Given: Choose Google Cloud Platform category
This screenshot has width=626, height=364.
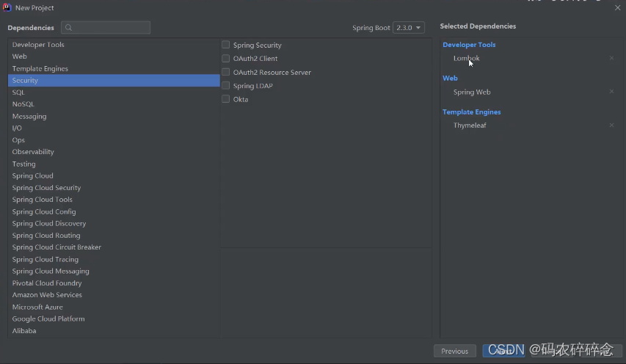Looking at the screenshot, I should click(x=114, y=319).
